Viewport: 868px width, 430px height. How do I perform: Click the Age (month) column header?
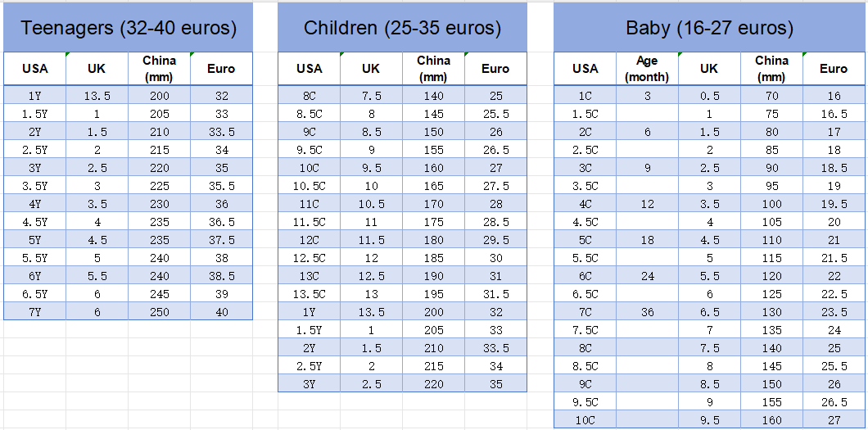click(x=647, y=69)
